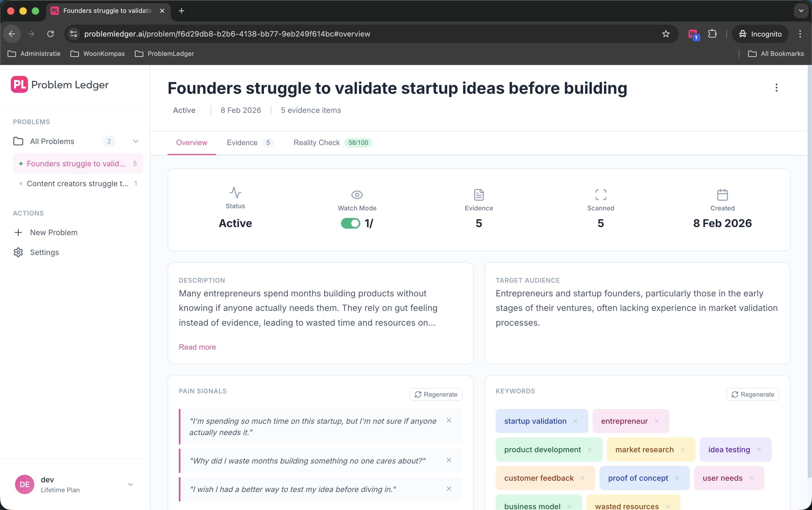Click the Problem Ledger logo icon
Viewport: 812px width, 510px height.
19,84
